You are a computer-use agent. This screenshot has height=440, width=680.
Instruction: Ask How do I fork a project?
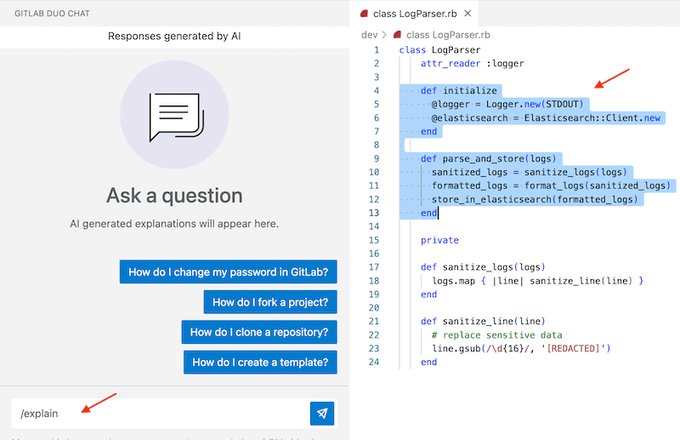(x=270, y=302)
